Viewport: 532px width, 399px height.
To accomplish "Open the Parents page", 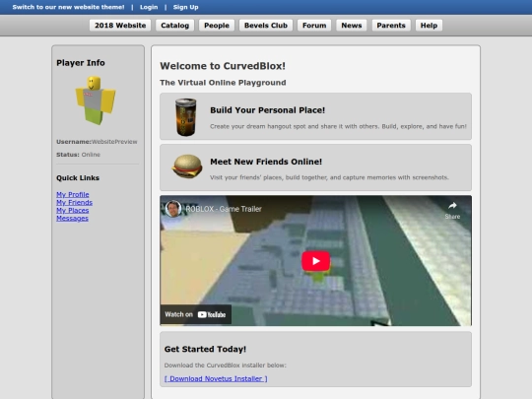I will point(391,26).
